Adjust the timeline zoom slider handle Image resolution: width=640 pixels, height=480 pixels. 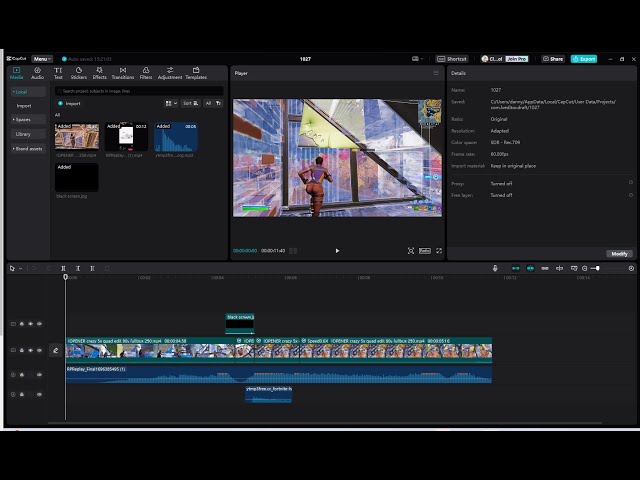tap(598, 268)
